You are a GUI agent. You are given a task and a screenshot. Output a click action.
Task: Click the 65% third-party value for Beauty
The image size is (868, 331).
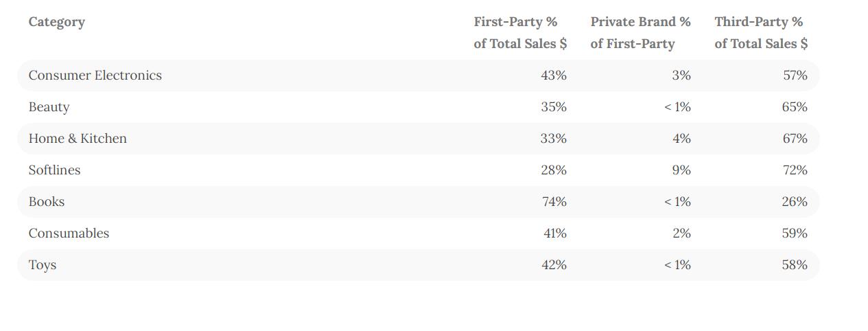coord(795,107)
